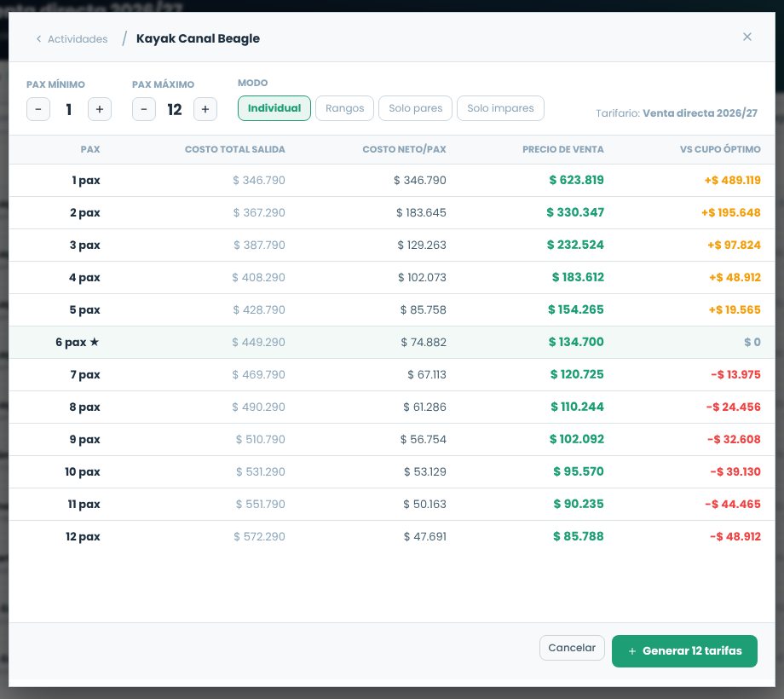The width and height of the screenshot is (784, 699).
Task: Click the Pax Mínimo value 1
Action: click(69, 109)
